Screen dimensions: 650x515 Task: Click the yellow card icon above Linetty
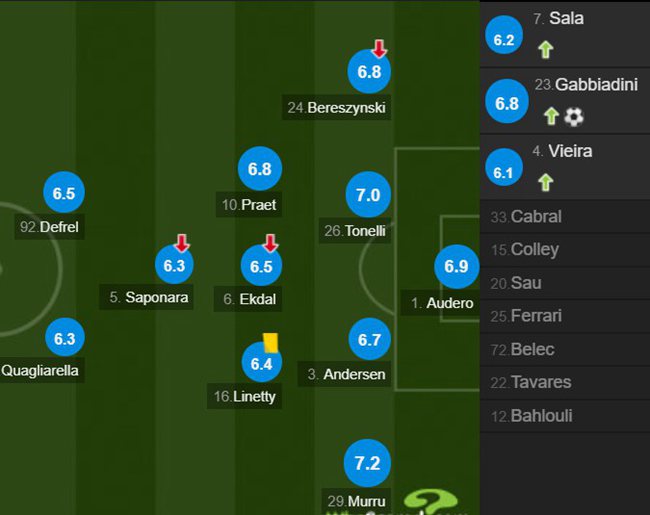[270, 341]
